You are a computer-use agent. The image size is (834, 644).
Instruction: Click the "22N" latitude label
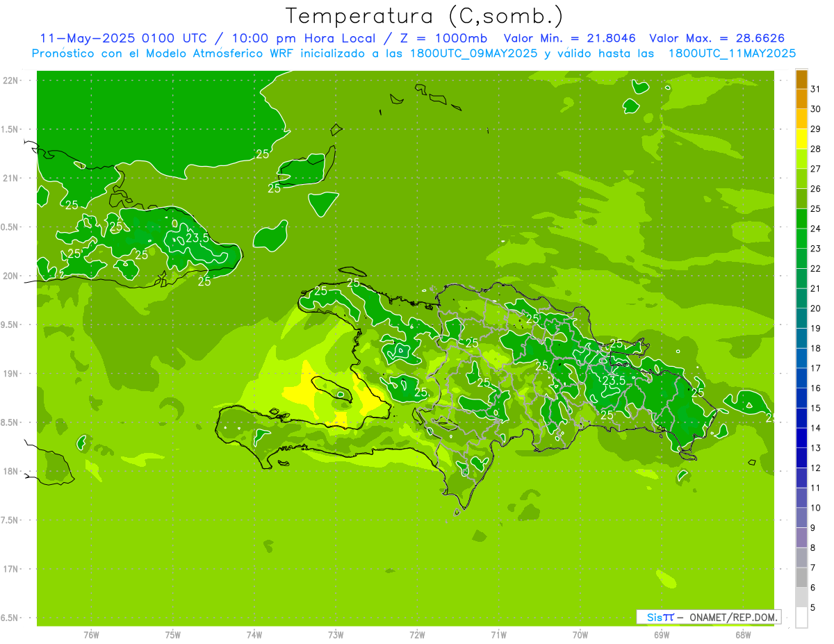pyautogui.click(x=11, y=81)
